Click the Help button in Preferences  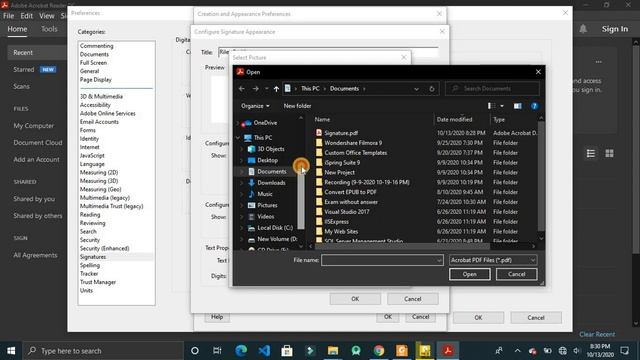click(x=217, y=317)
